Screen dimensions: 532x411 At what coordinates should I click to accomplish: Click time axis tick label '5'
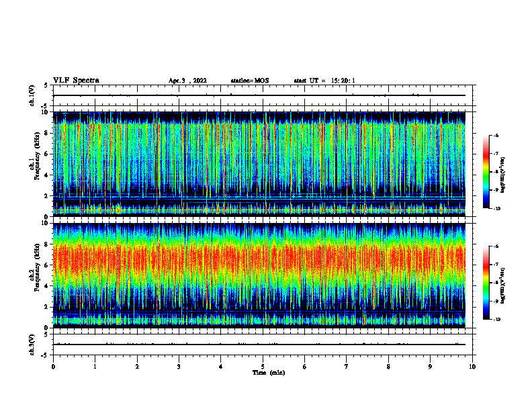(x=263, y=367)
